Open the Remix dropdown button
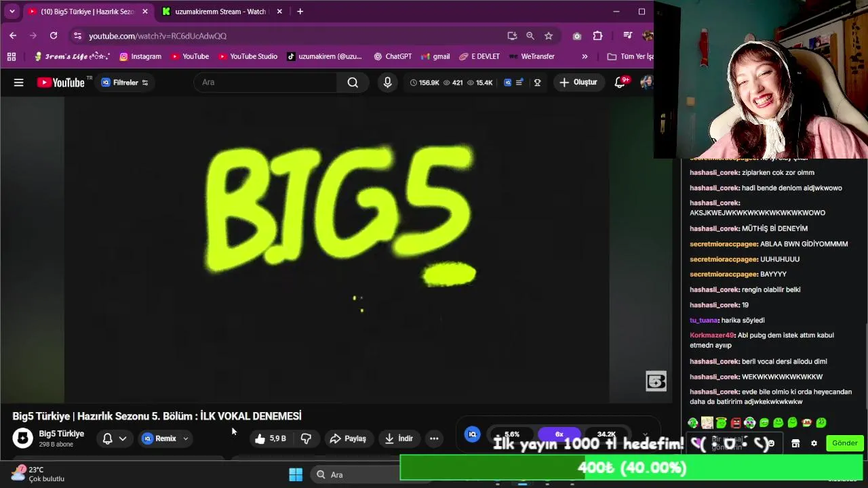Image resolution: width=868 pixels, height=488 pixels. (x=165, y=439)
